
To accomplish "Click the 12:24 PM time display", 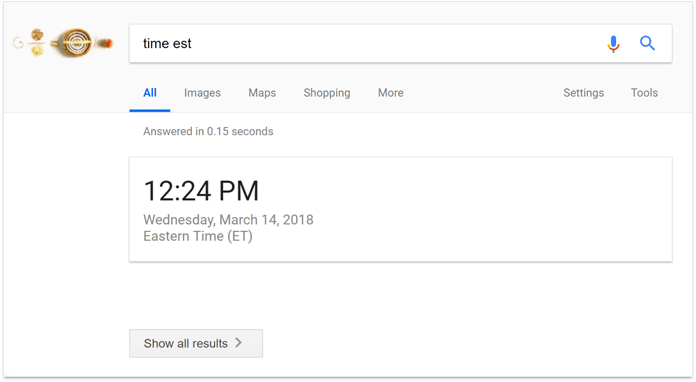I will [201, 191].
